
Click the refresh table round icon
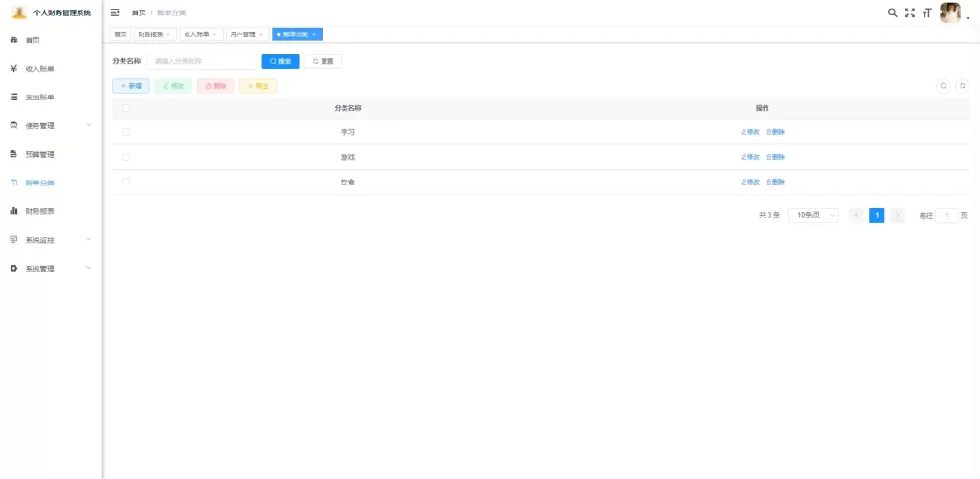point(962,86)
